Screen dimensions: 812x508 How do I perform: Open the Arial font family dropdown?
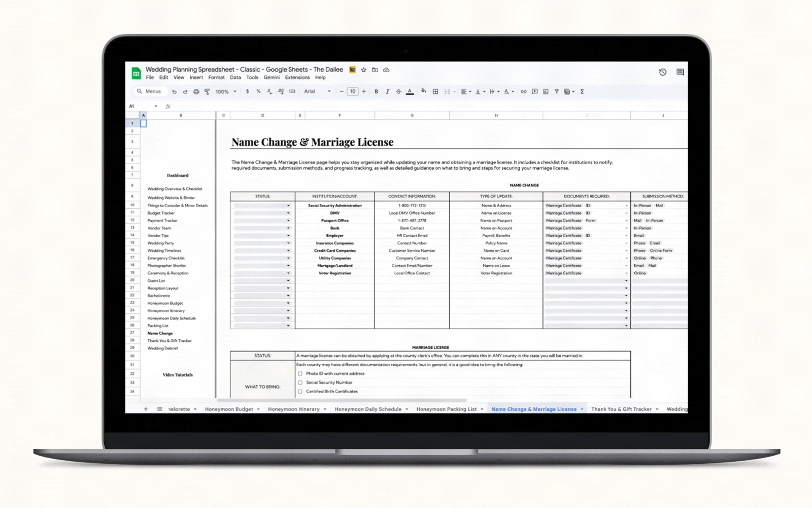tap(317, 92)
